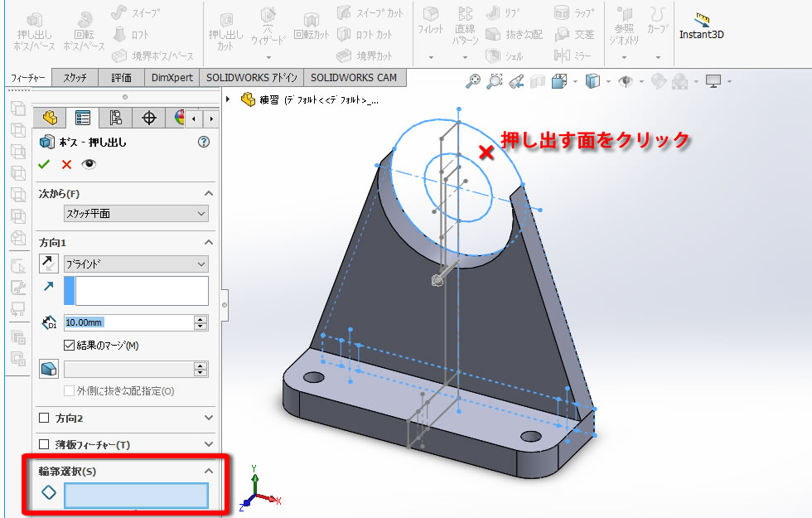812x518 pixels.
Task: Open Fillet dropdown arrow
Action: 431,57
